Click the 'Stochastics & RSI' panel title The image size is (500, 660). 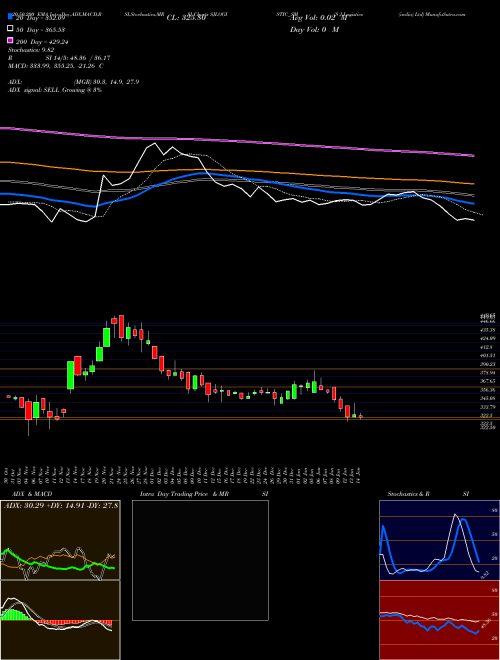tap(428, 494)
